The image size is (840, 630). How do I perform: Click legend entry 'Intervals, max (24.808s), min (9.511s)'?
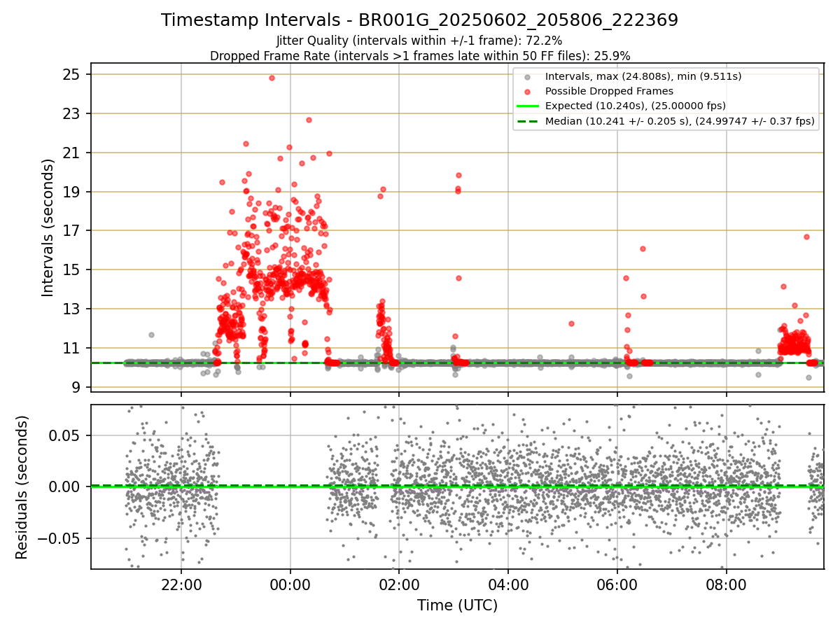coord(643,76)
